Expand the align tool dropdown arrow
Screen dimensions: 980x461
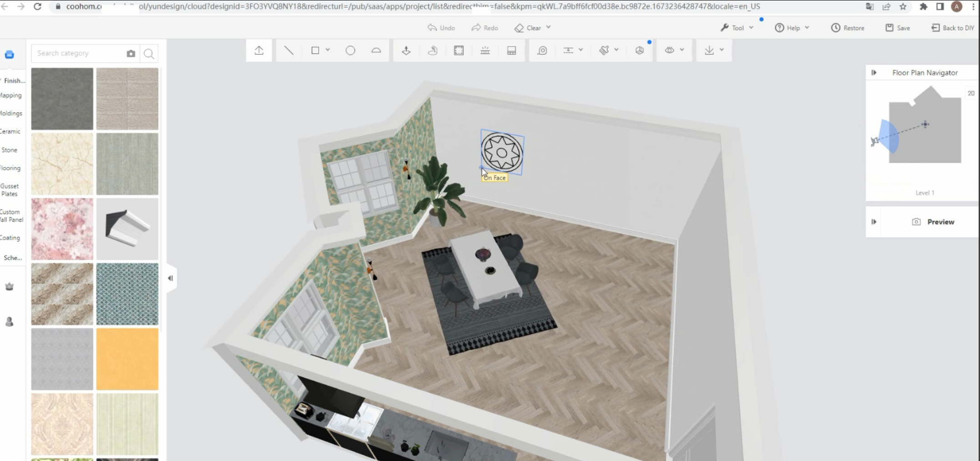581,50
